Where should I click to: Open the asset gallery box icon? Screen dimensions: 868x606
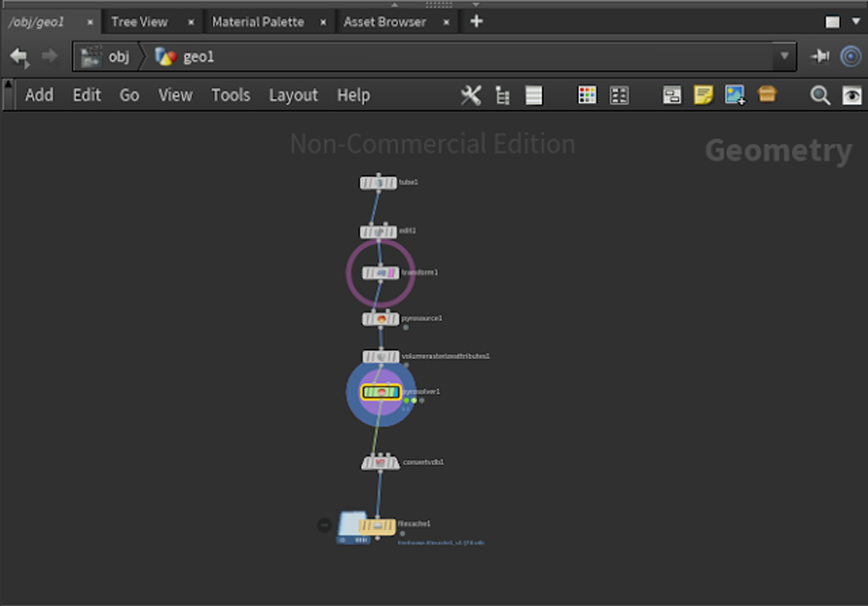pyautogui.click(x=768, y=96)
